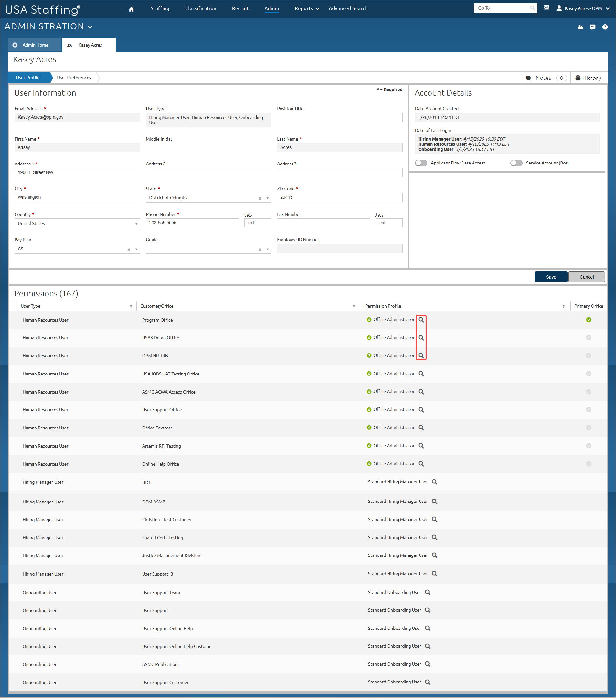Viewport: 616px width, 698px height.
Task: Click the Position Title input field
Action: [340, 117]
